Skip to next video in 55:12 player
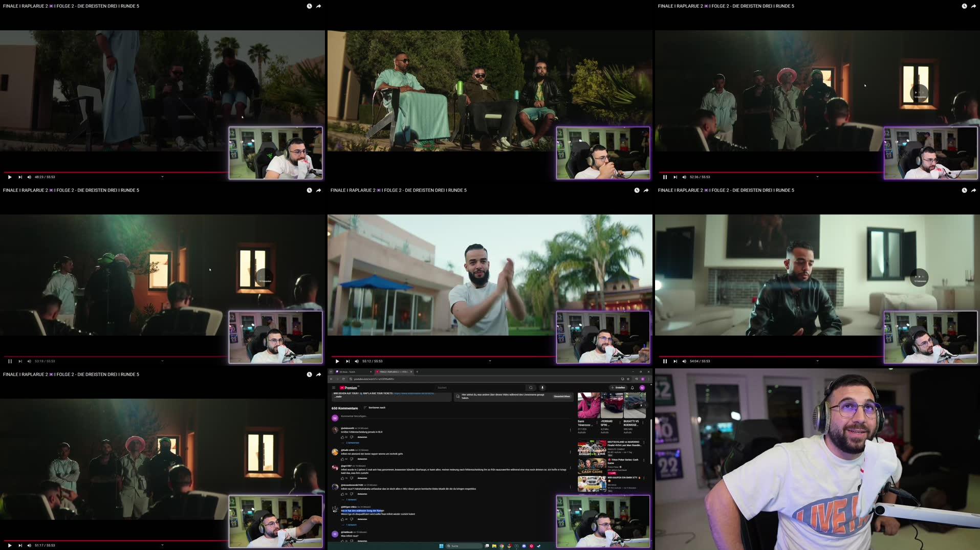The image size is (980, 550). pos(347,361)
